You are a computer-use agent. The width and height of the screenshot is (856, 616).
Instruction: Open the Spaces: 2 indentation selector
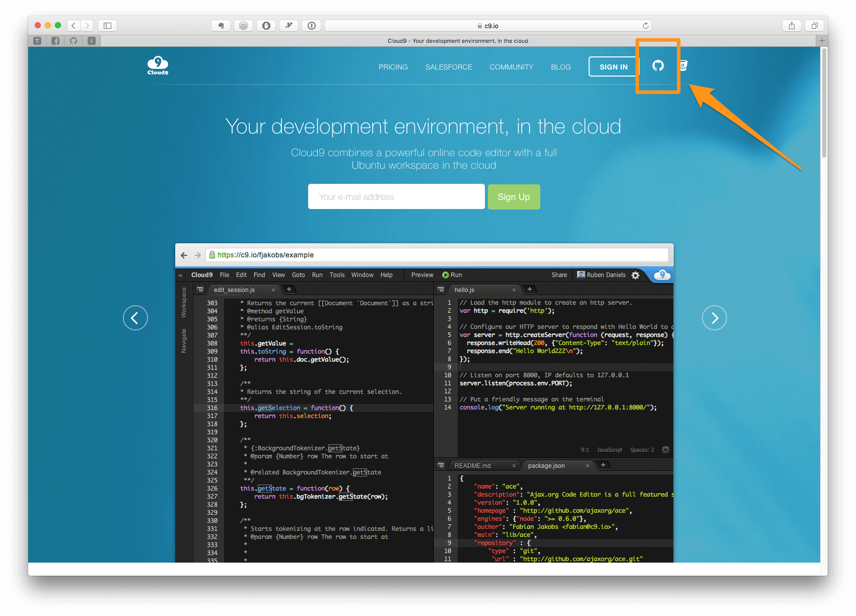pos(642,450)
